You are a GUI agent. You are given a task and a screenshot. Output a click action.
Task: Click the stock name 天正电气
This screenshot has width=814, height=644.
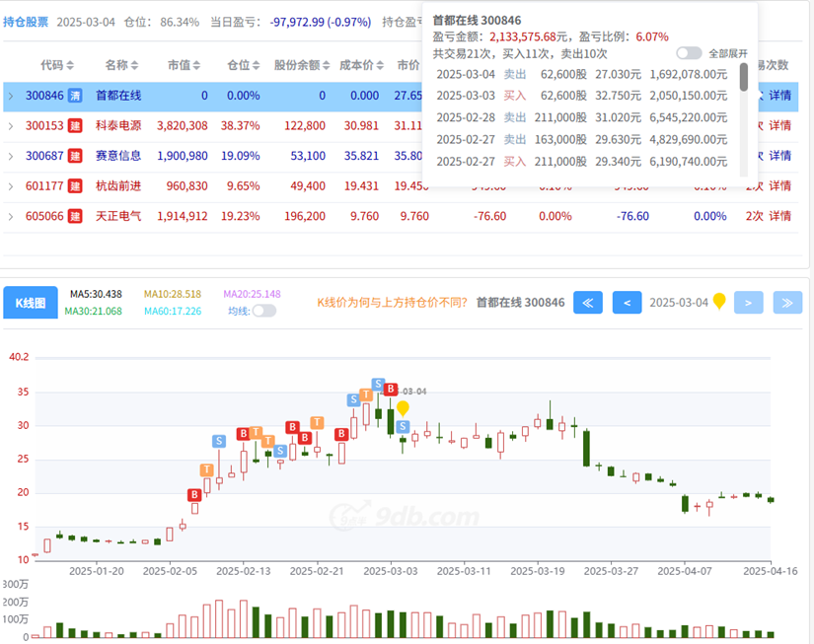point(118,216)
